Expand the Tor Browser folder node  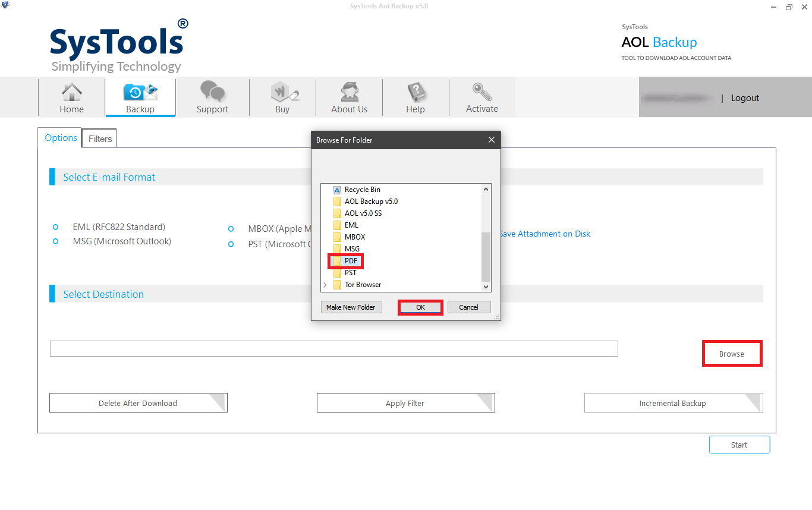(x=325, y=285)
